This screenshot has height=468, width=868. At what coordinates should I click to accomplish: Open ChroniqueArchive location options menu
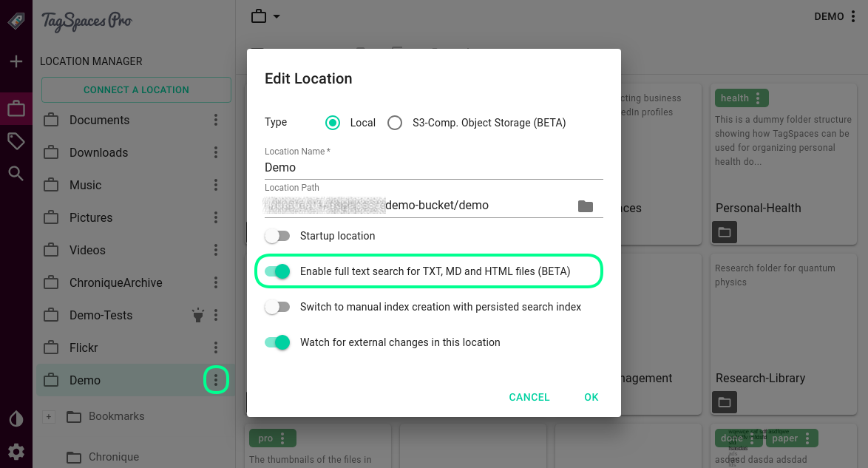click(216, 282)
